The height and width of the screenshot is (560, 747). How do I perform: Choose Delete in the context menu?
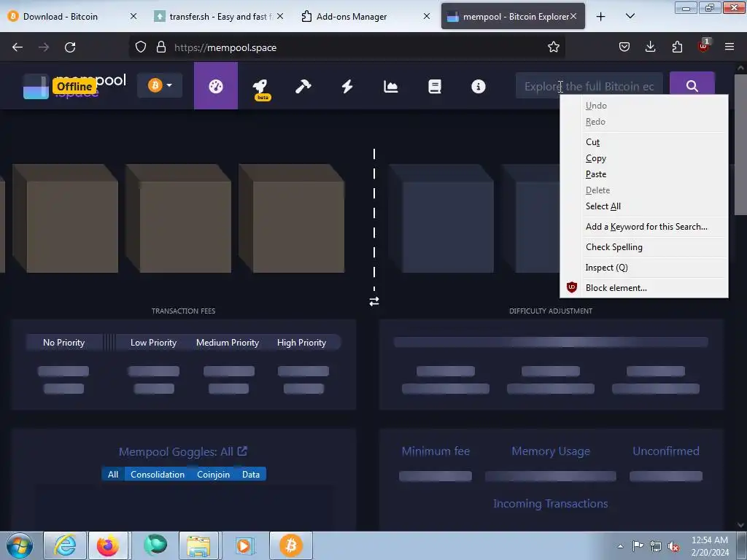coord(644,190)
